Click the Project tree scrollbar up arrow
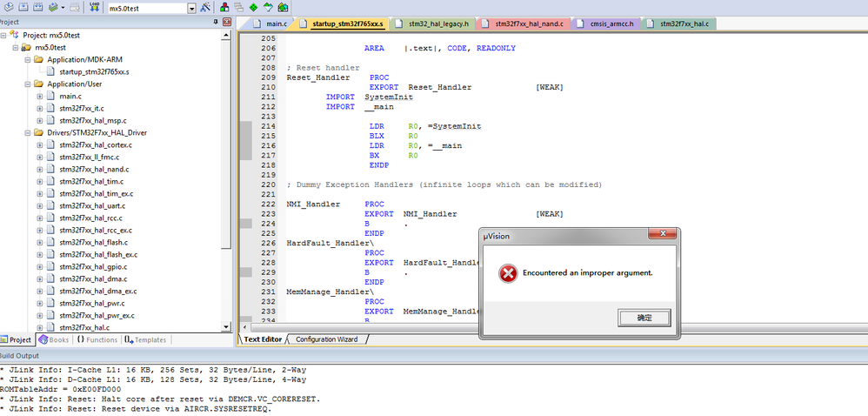The width and height of the screenshot is (868, 416). [x=226, y=35]
